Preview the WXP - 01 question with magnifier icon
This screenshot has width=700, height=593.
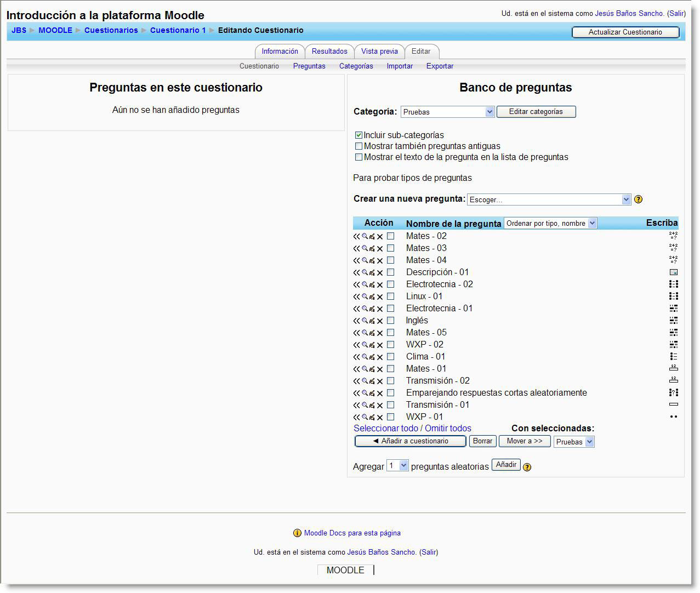pyautogui.click(x=365, y=417)
